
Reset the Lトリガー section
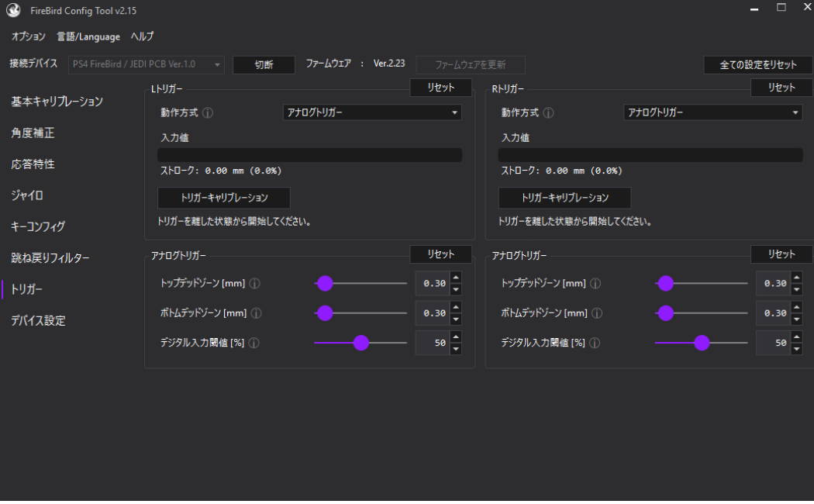441,87
